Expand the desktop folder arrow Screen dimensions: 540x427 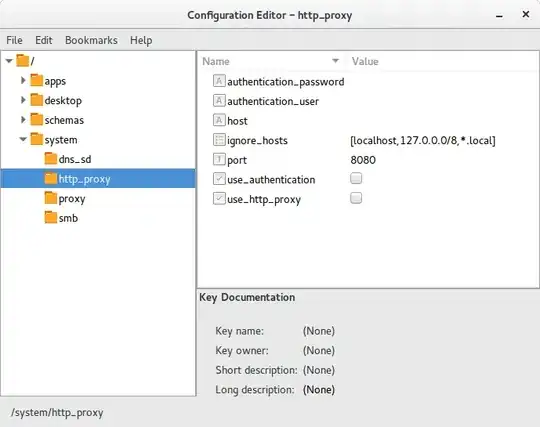pyautogui.click(x=23, y=100)
